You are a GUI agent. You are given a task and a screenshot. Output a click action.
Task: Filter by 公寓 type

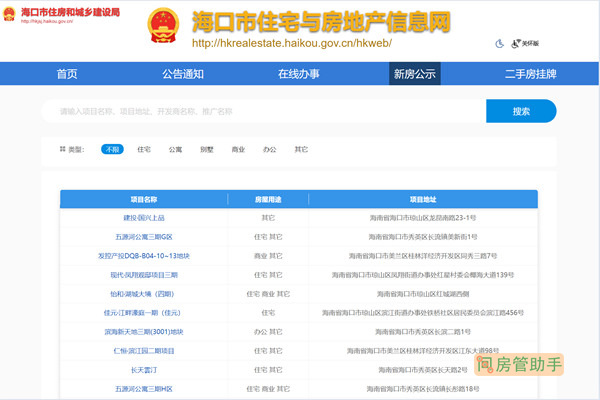(x=175, y=149)
